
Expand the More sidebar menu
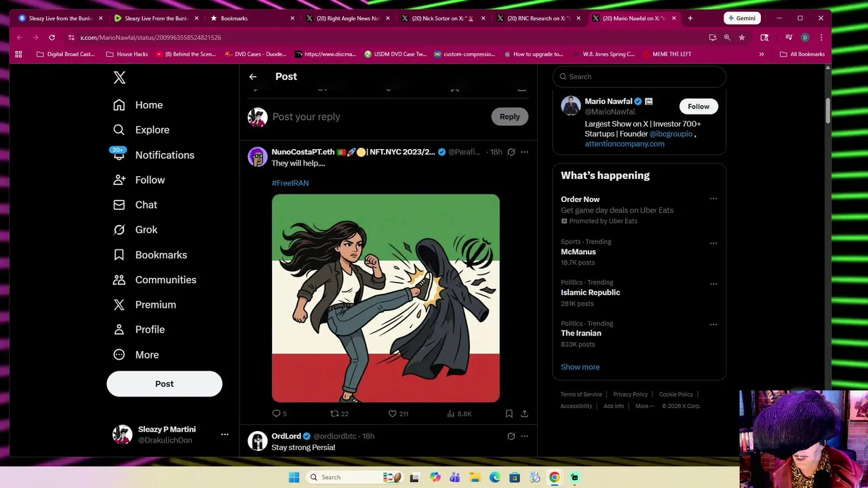[x=136, y=354]
